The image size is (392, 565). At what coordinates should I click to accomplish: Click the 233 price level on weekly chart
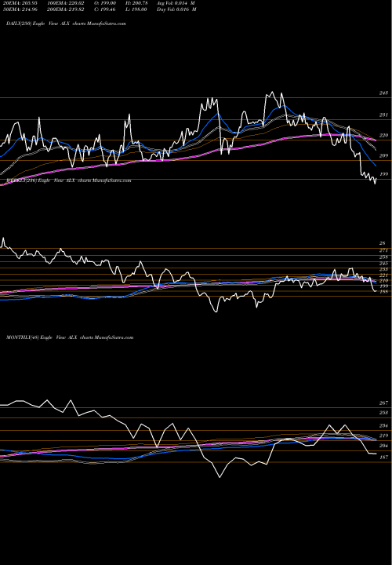click(x=383, y=269)
